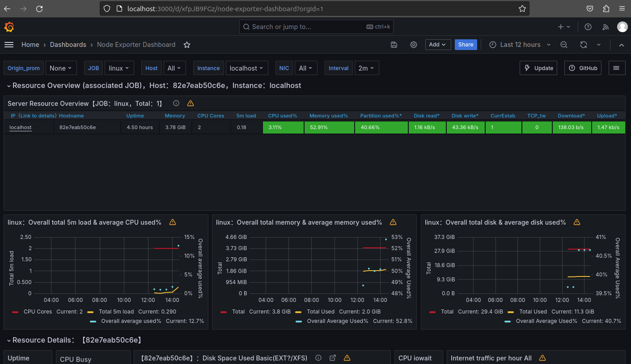Click the Share button
This screenshot has width=631, height=364.
466,45
